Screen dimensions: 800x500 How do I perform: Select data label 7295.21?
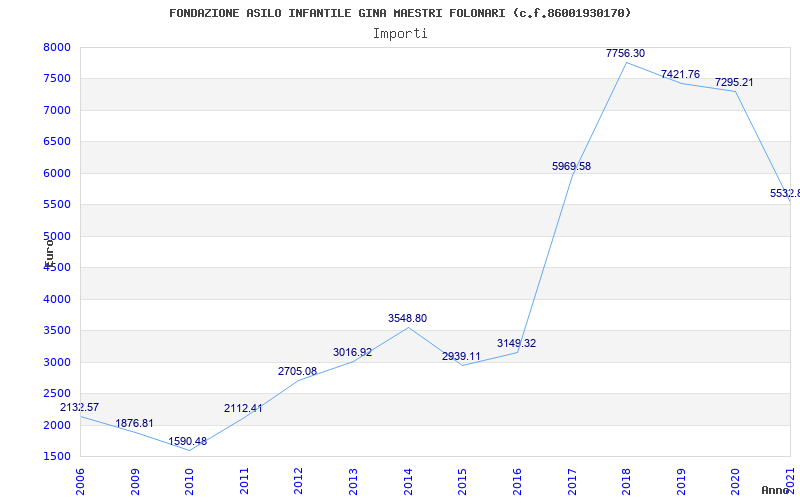[x=734, y=82]
